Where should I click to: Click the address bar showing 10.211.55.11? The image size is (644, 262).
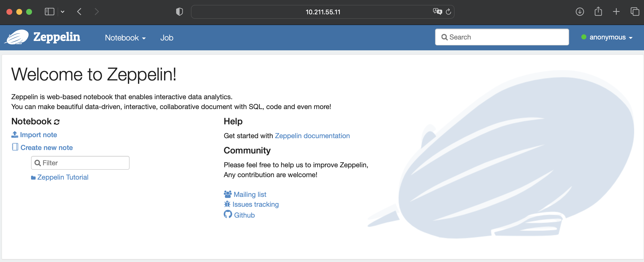pyautogui.click(x=322, y=12)
